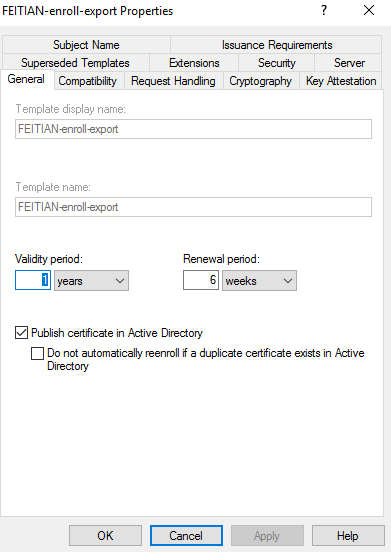Open the Request Handling tab

pyautogui.click(x=173, y=81)
